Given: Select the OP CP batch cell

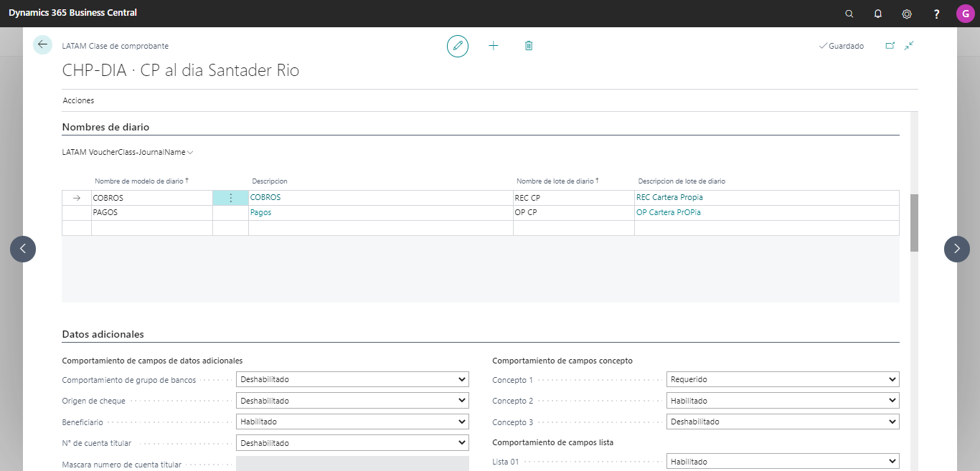Looking at the screenshot, I should (x=574, y=213).
